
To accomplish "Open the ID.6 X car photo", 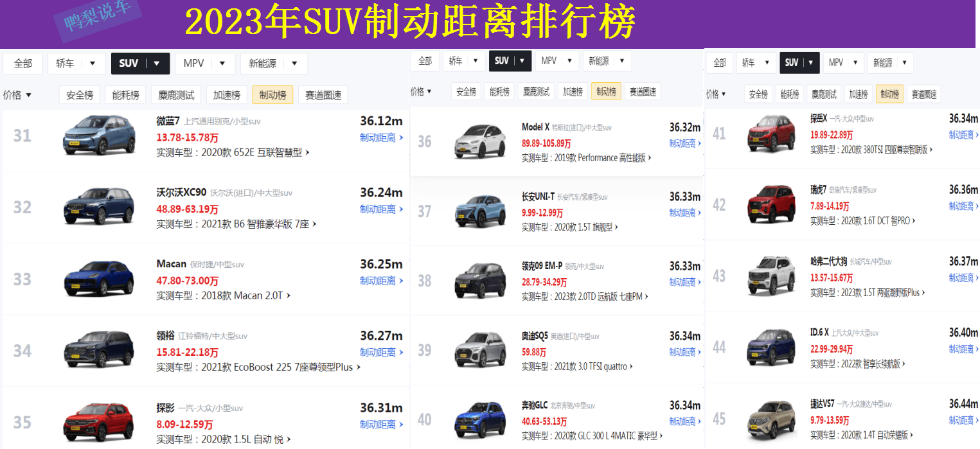I will pyautogui.click(x=771, y=348).
